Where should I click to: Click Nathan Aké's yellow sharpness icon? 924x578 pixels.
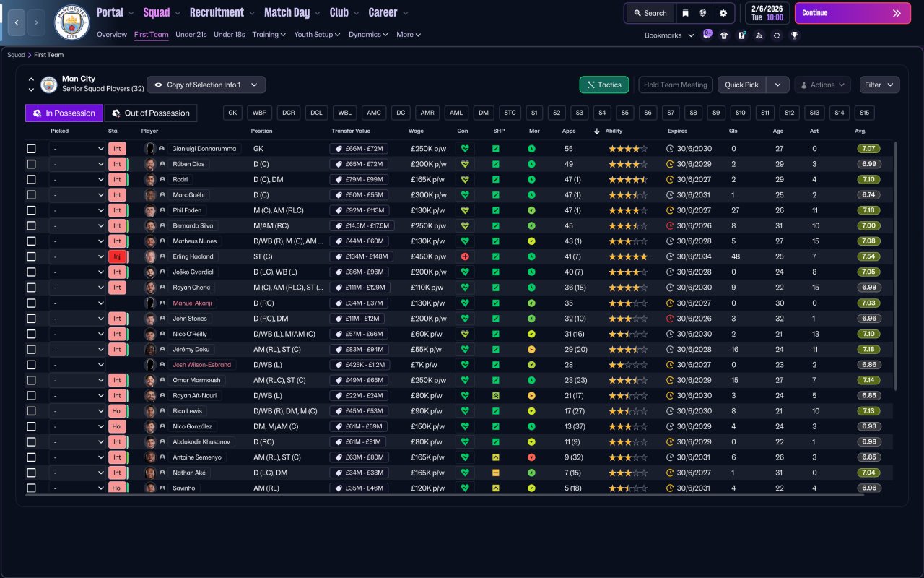tap(496, 473)
